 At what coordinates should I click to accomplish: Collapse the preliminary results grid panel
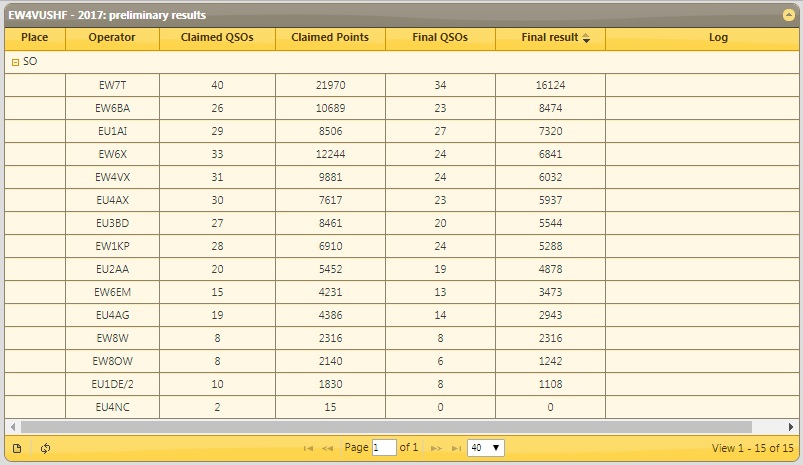tap(788, 15)
